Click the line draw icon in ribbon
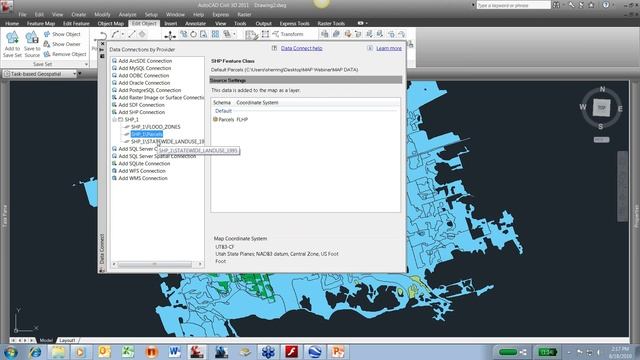Screen dimensions: 640x360 point(132,35)
